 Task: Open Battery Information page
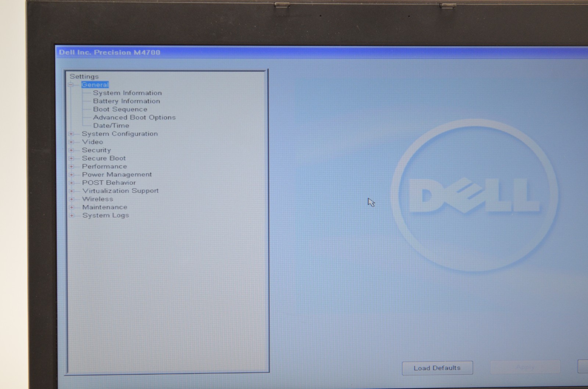[126, 101]
